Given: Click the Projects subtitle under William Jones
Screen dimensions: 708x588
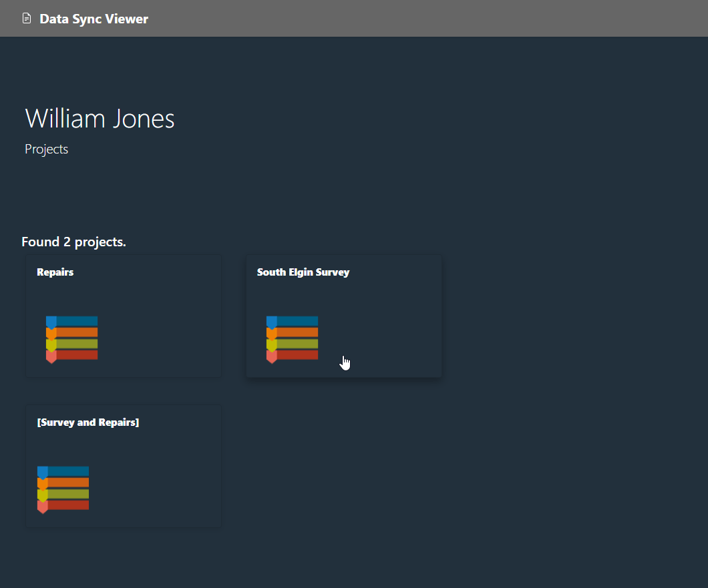Looking at the screenshot, I should pos(47,150).
